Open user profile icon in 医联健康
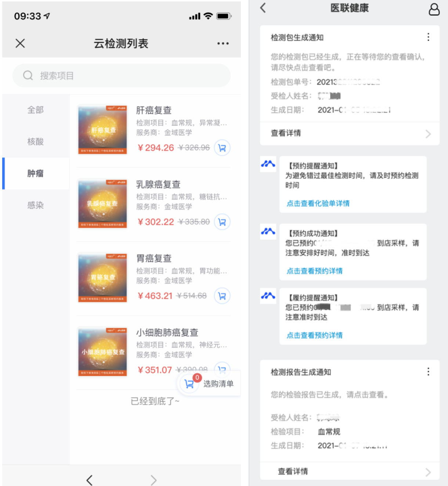Viewport: 448px width, 486px height. [434, 9]
